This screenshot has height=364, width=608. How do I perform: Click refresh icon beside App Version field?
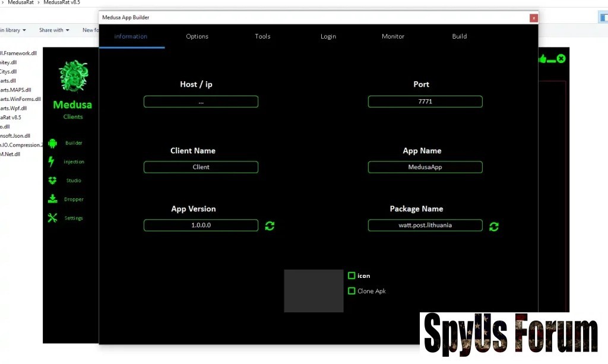point(270,226)
